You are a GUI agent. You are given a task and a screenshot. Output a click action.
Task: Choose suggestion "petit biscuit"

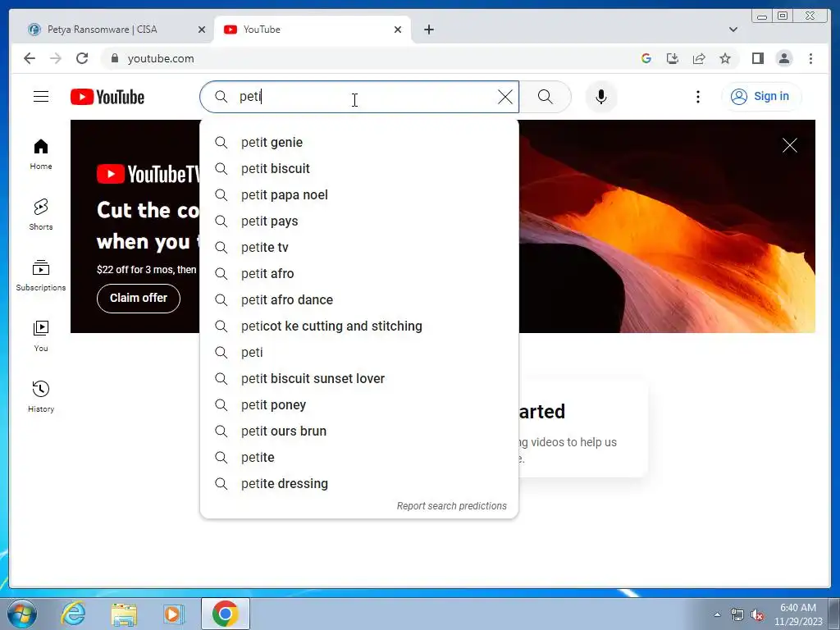[x=359, y=169]
